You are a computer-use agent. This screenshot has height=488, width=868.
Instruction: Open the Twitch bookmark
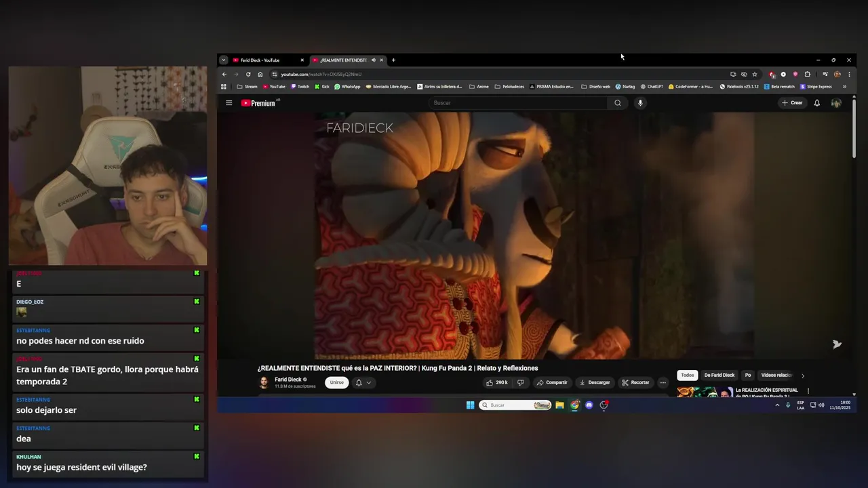[300, 87]
